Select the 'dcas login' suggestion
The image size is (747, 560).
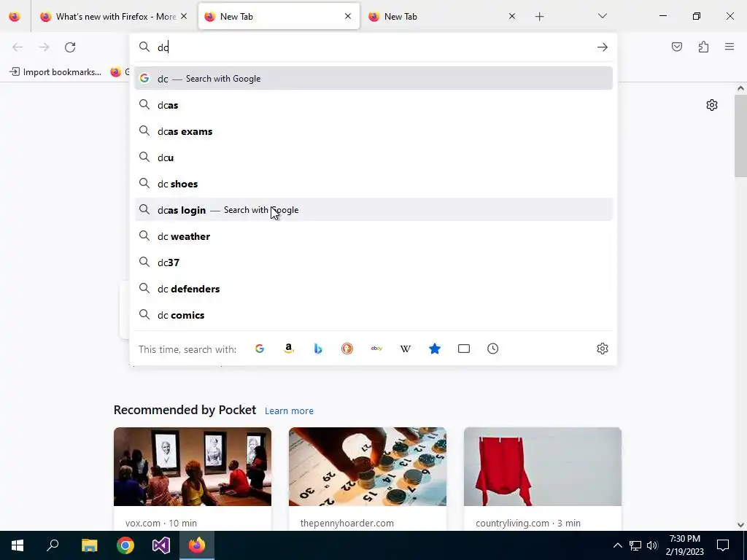pos(373,210)
